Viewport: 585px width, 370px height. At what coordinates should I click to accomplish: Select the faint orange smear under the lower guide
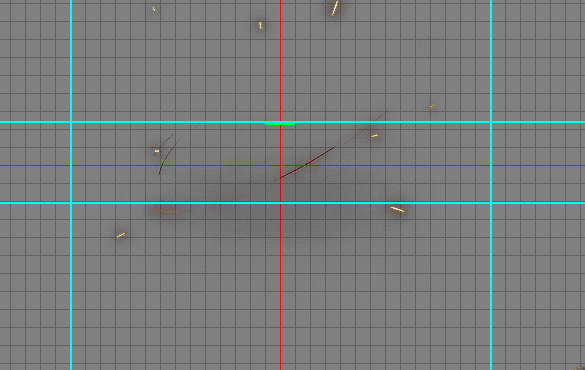pyautogui.click(x=170, y=210)
